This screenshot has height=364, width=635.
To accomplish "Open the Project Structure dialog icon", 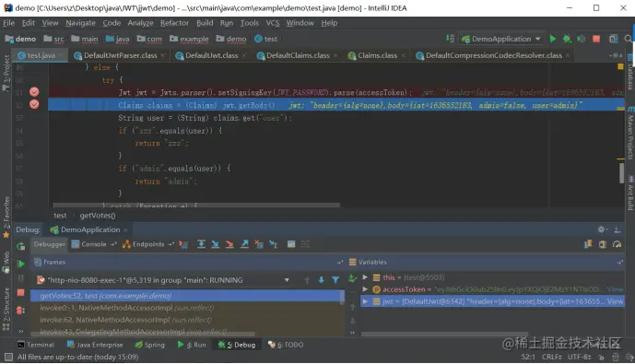I will point(614,39).
